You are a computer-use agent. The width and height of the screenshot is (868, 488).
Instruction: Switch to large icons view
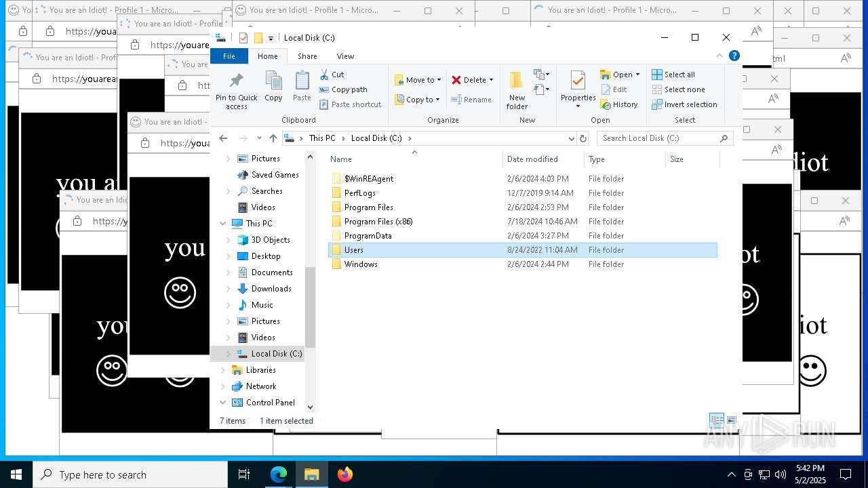pos(732,421)
